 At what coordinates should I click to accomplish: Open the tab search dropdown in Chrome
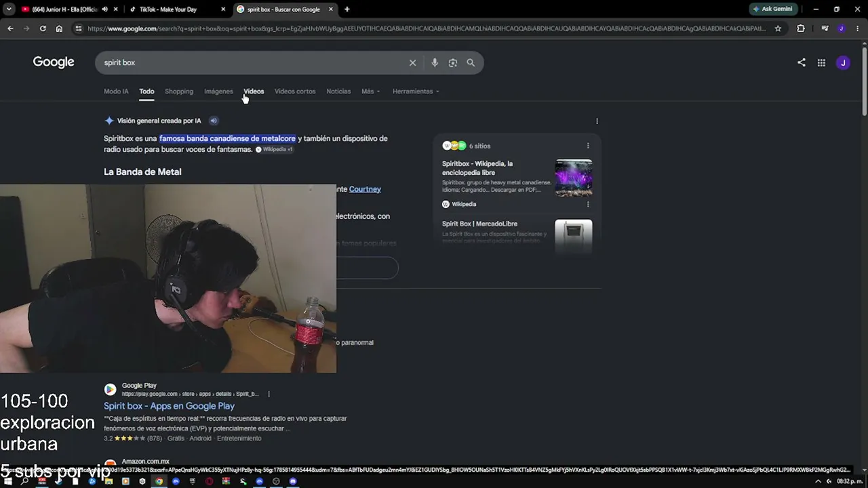[9, 9]
